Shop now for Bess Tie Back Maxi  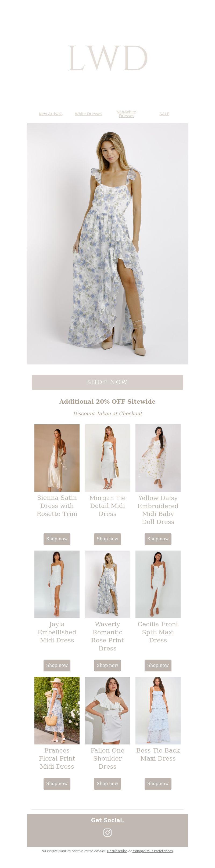158,783
